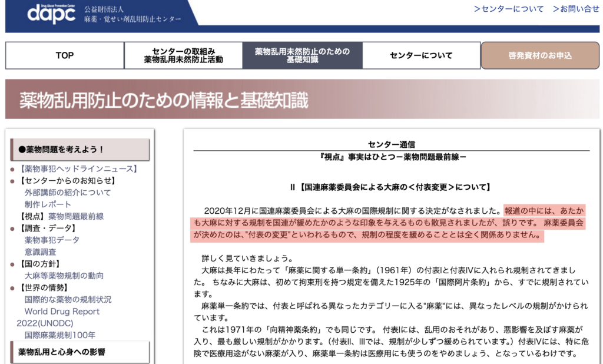Click the 意識調査 sidebar link

click(x=40, y=252)
